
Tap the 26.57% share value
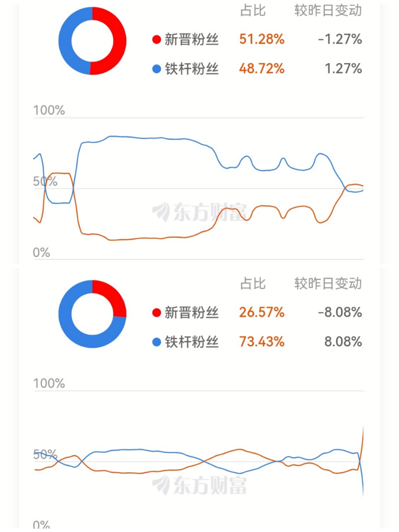coord(262,312)
